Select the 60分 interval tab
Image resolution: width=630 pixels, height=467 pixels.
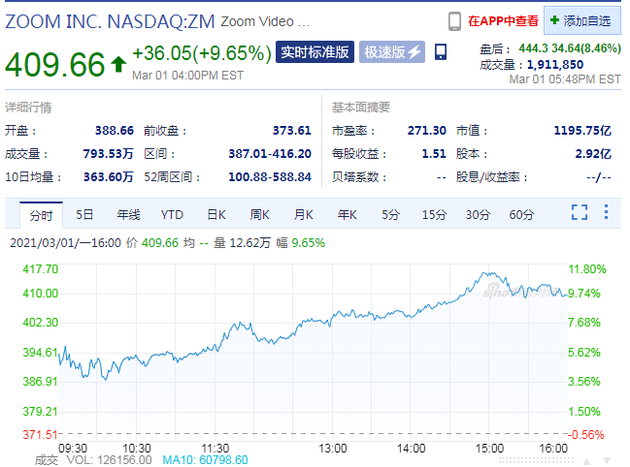(x=522, y=215)
